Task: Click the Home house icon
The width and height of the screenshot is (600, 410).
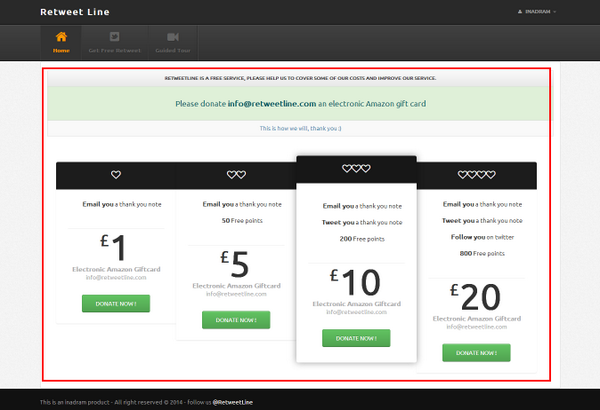Action: (61, 37)
